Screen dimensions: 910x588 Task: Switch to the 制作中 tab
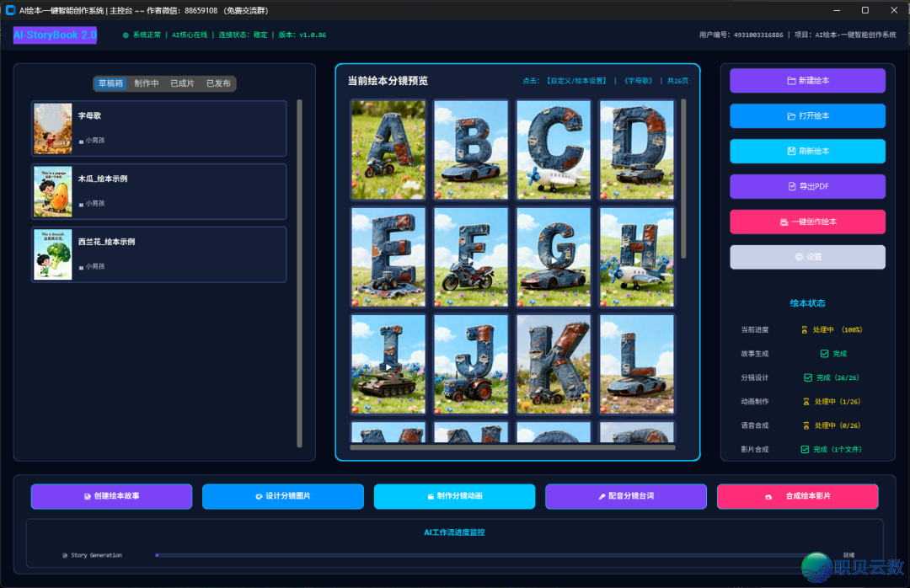click(x=147, y=83)
